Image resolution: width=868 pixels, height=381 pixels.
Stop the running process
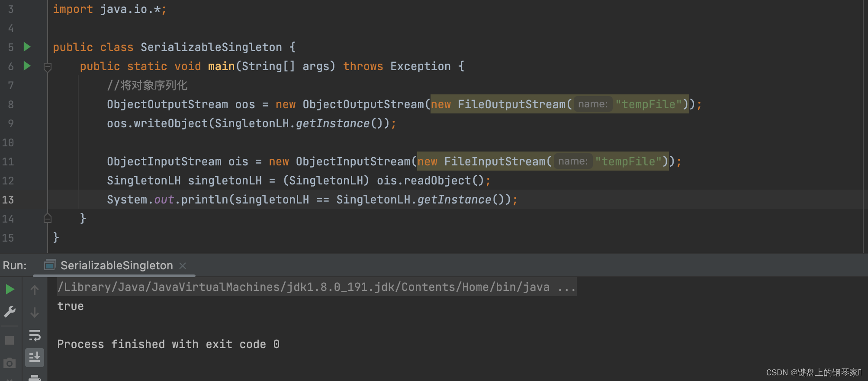tap(10, 340)
